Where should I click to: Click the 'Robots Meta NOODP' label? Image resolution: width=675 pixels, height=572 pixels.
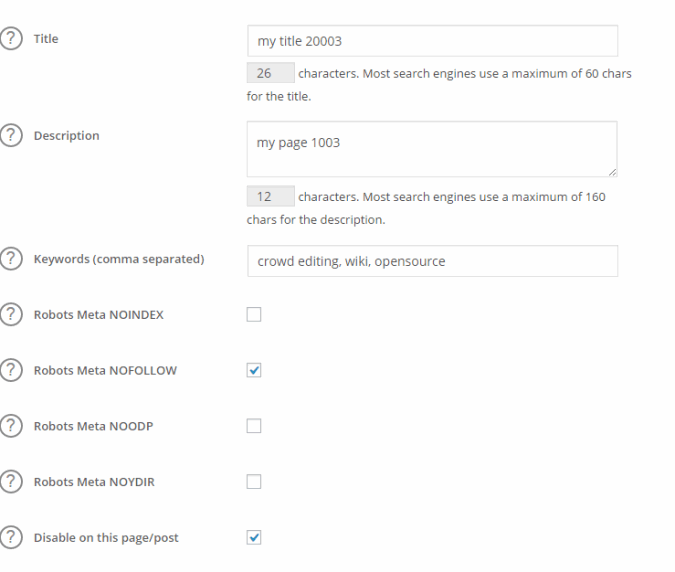[x=93, y=426]
